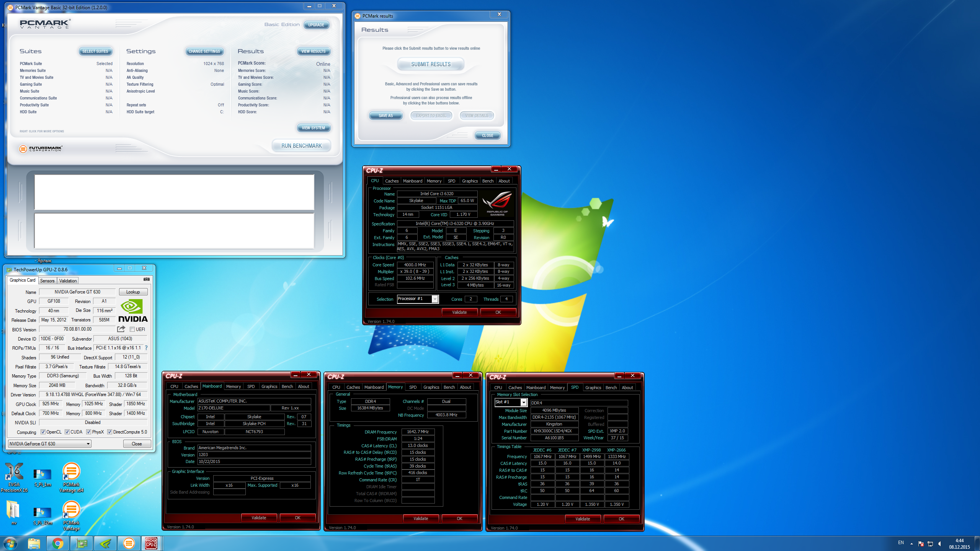Open the S_Pi_1m desktop shortcut

coord(42,477)
